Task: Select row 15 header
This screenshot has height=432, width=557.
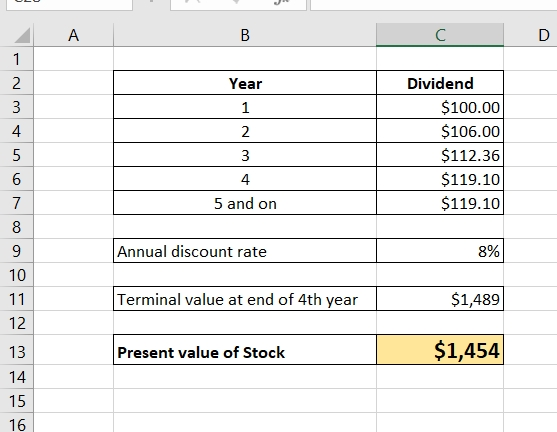Action: (17, 401)
